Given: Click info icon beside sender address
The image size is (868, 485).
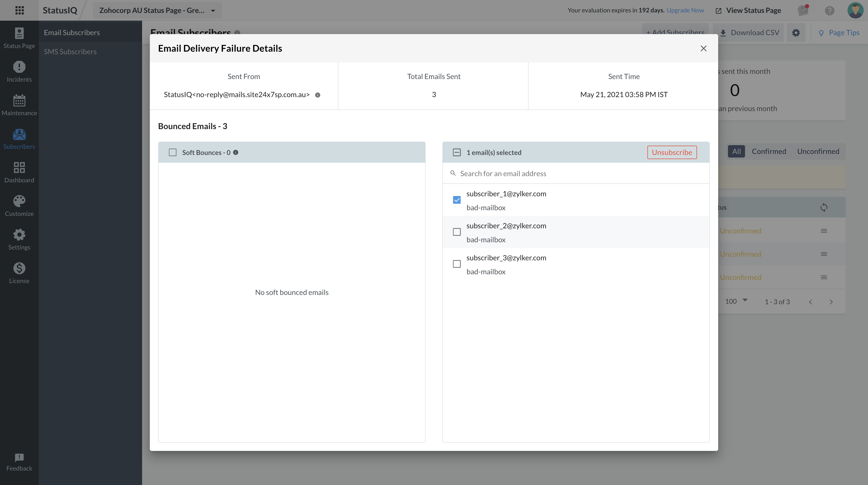Looking at the screenshot, I should pyautogui.click(x=317, y=95).
